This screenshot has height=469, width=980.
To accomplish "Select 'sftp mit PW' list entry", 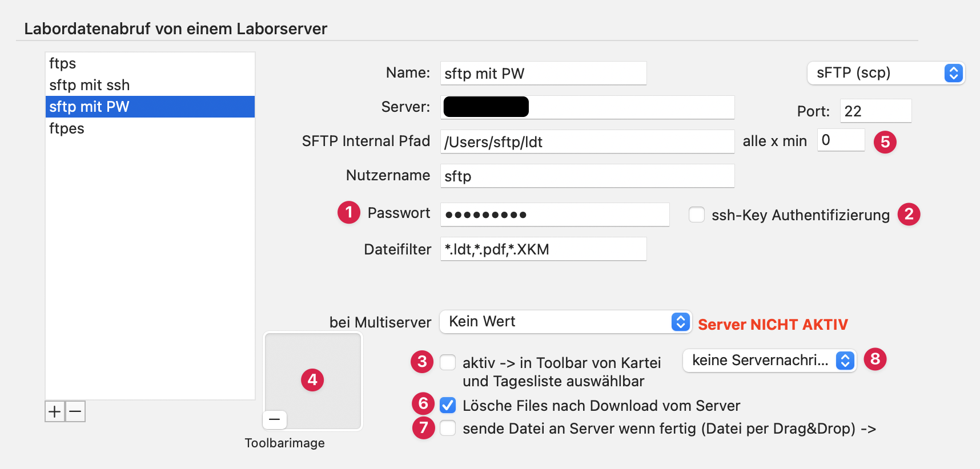I will pos(150,107).
